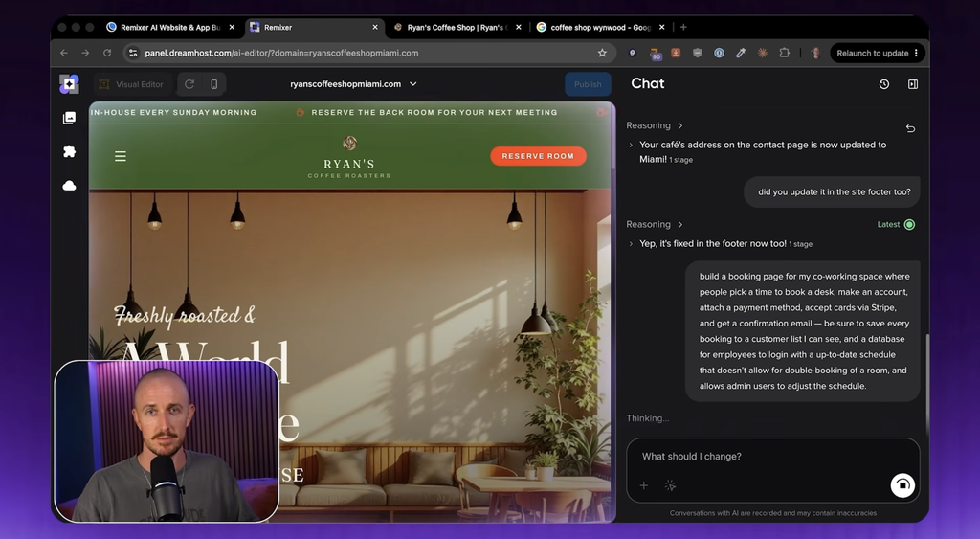This screenshot has width=980, height=539.
Task: Open the media library icon in the sidebar
Action: click(69, 118)
